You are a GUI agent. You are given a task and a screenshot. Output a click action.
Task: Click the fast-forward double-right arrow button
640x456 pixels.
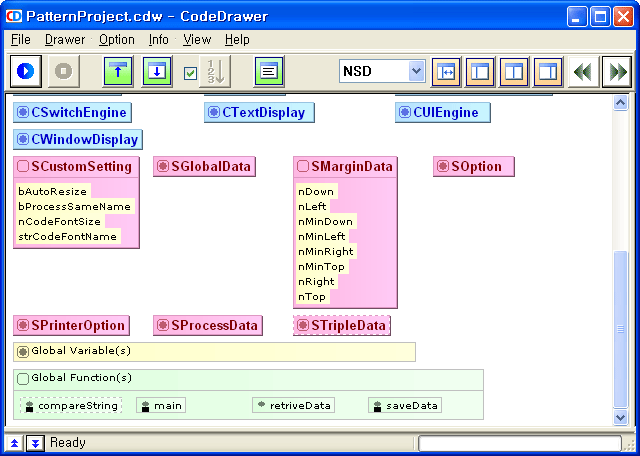pos(617,72)
